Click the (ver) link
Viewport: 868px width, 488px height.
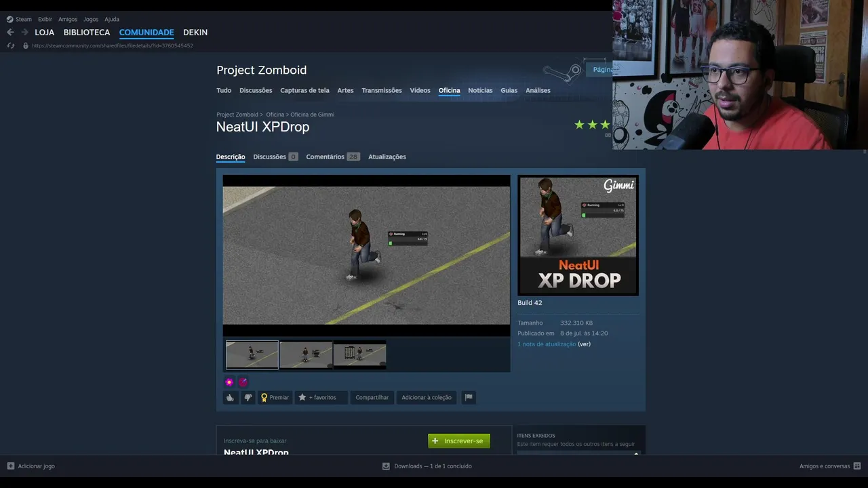pos(585,344)
